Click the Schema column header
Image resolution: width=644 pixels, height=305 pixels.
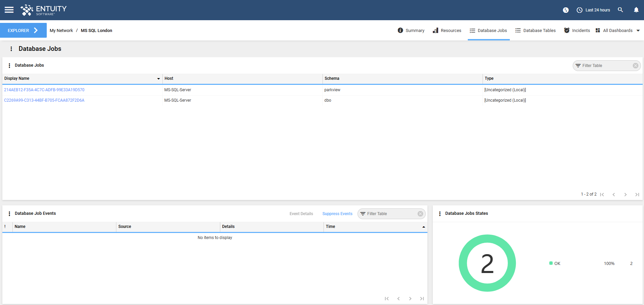(x=402, y=78)
